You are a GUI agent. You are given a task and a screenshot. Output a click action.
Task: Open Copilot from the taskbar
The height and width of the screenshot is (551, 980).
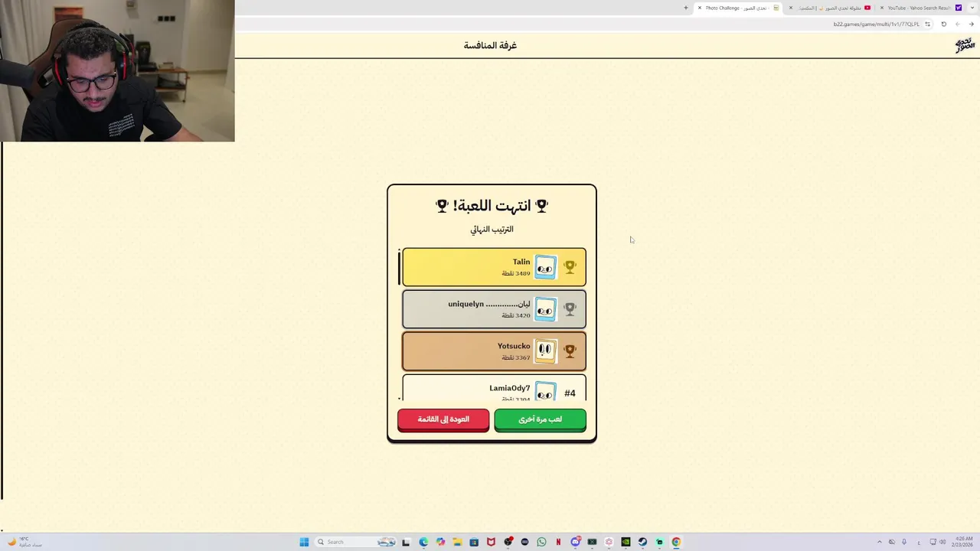[x=440, y=542]
